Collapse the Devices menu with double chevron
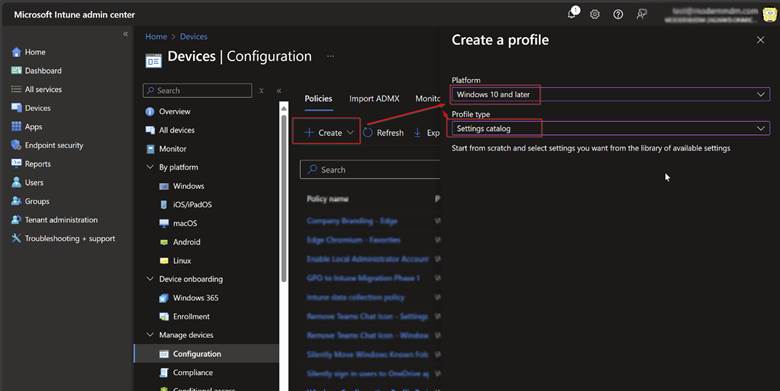The width and height of the screenshot is (780, 391). click(x=279, y=91)
